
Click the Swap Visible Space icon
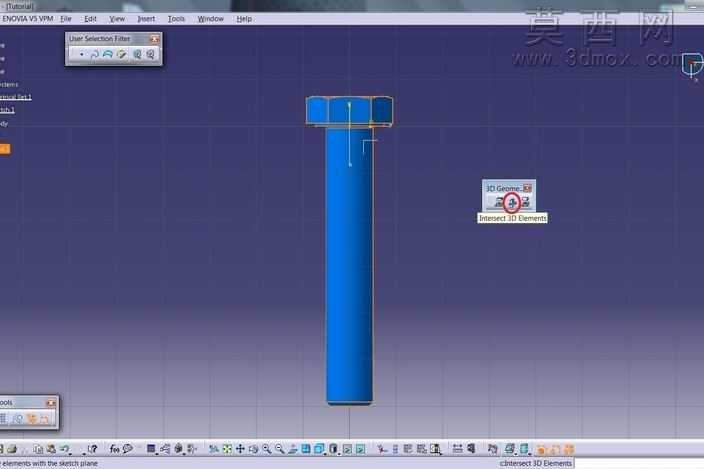pyautogui.click(x=360, y=449)
